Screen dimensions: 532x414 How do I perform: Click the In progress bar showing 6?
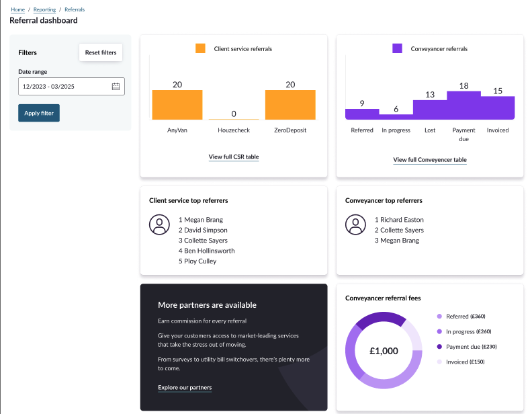click(x=396, y=117)
